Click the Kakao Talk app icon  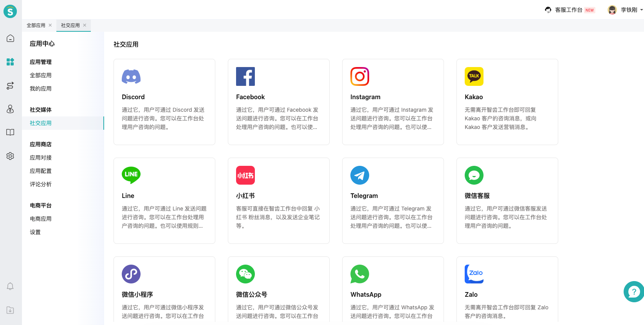[x=474, y=76]
